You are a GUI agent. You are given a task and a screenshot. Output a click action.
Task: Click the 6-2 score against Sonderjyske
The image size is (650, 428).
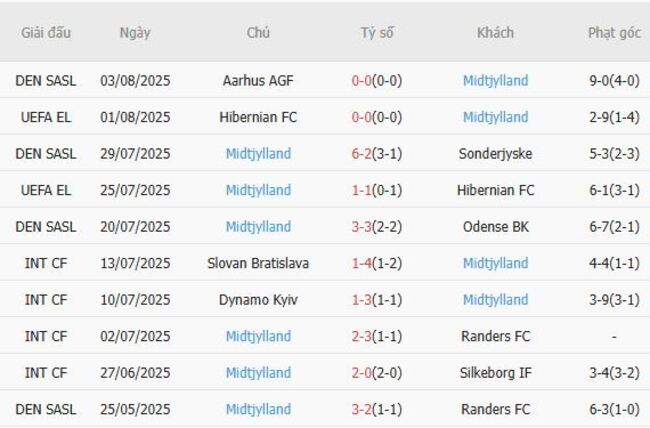tap(362, 154)
